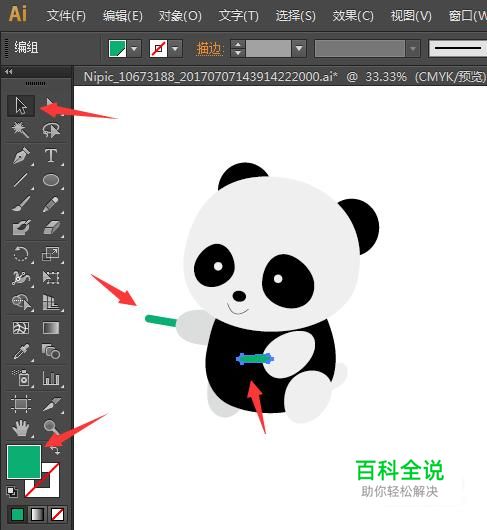Click the control bar green fill swatch
This screenshot has width=487, height=530.
point(117,48)
